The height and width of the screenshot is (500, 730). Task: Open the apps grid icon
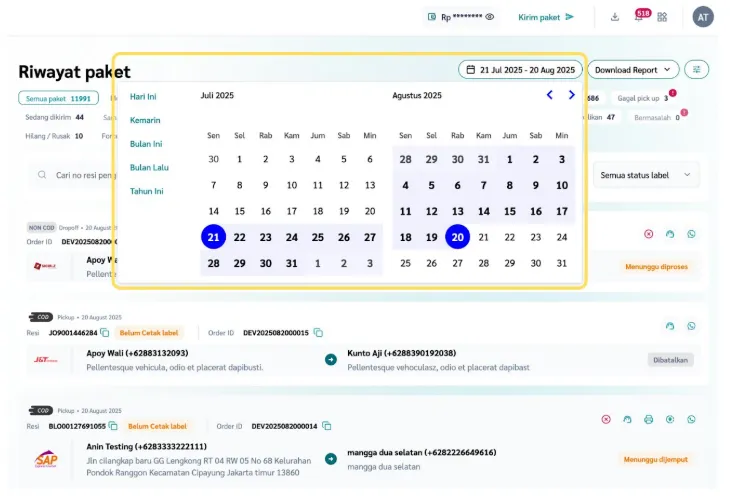[x=662, y=17]
